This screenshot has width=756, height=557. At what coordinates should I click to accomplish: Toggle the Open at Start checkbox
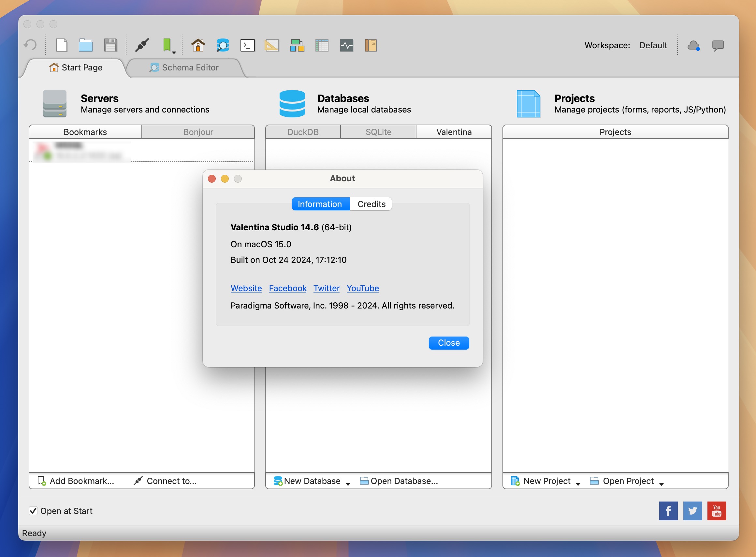pos(33,511)
